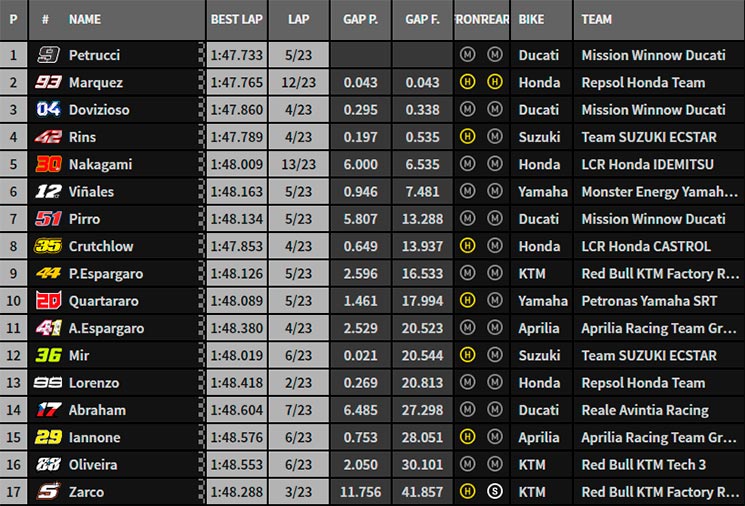Click Mir's green 36 number icon
The image size is (745, 506).
click(48, 355)
